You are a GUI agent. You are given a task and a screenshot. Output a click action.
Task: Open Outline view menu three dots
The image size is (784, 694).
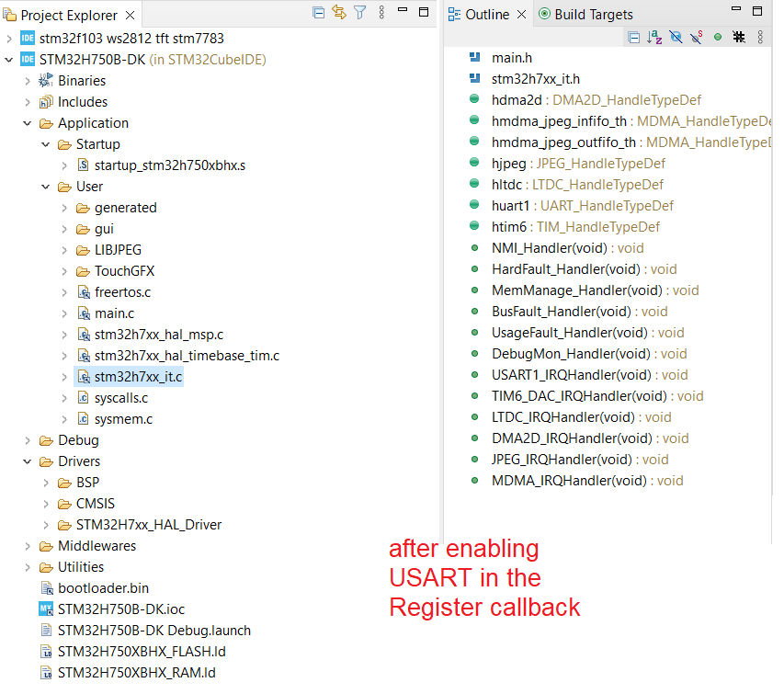[760, 37]
